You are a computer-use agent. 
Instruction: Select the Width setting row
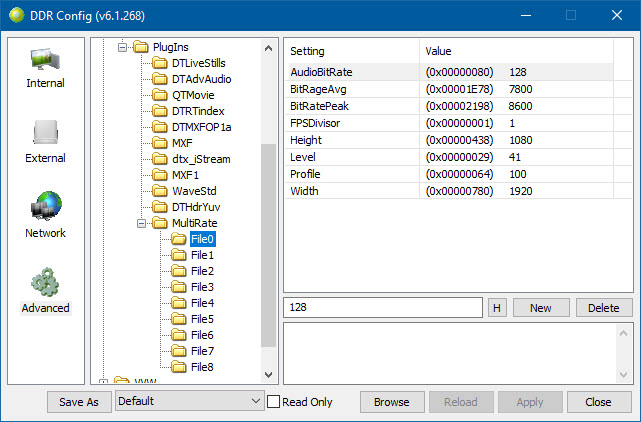click(450, 191)
